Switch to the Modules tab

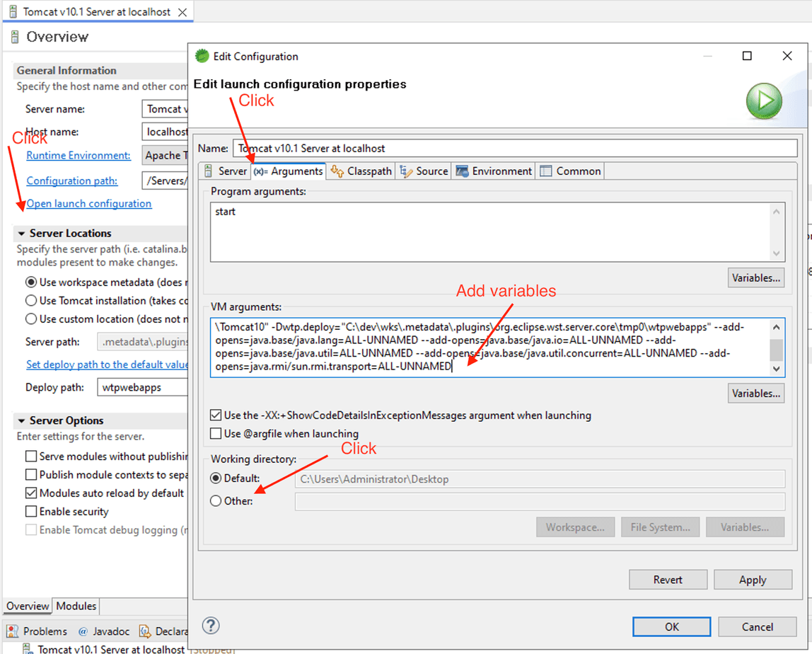coord(76,606)
